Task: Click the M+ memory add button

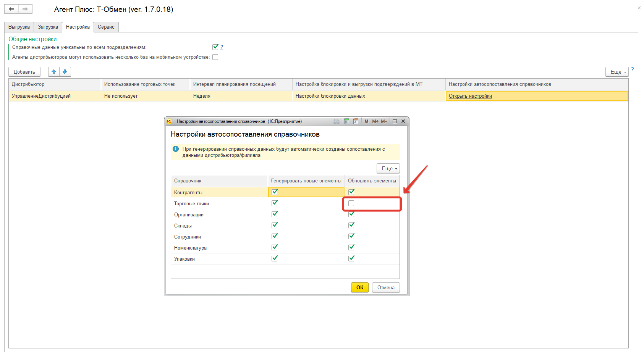Action: 375,121
